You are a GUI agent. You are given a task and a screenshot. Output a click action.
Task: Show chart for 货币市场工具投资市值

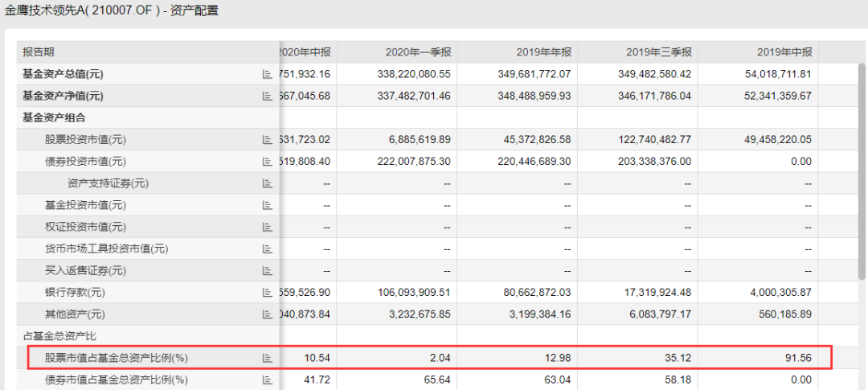[x=268, y=248]
